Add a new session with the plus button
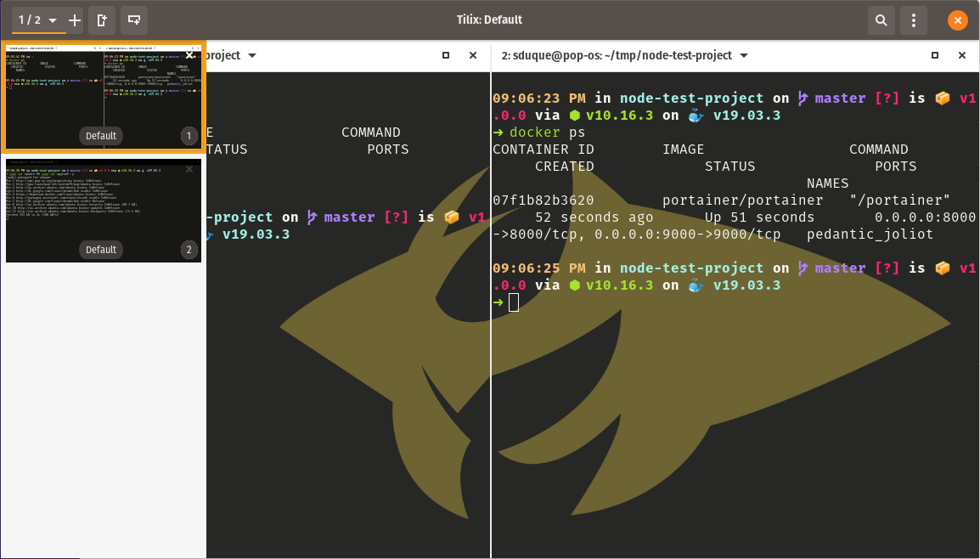The width and height of the screenshot is (980, 559). (75, 20)
